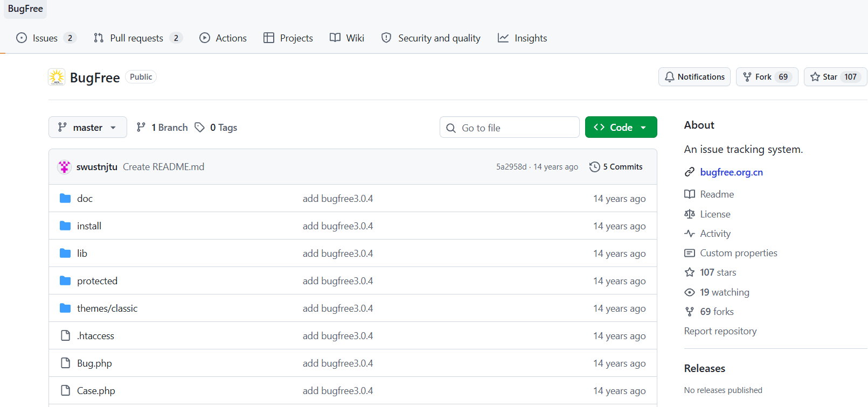Open the themes/classic folder

pyautogui.click(x=107, y=308)
